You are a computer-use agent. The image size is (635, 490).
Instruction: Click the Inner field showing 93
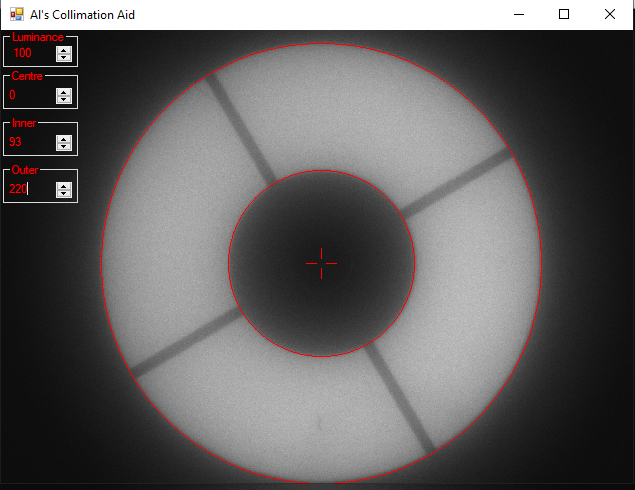(32, 143)
